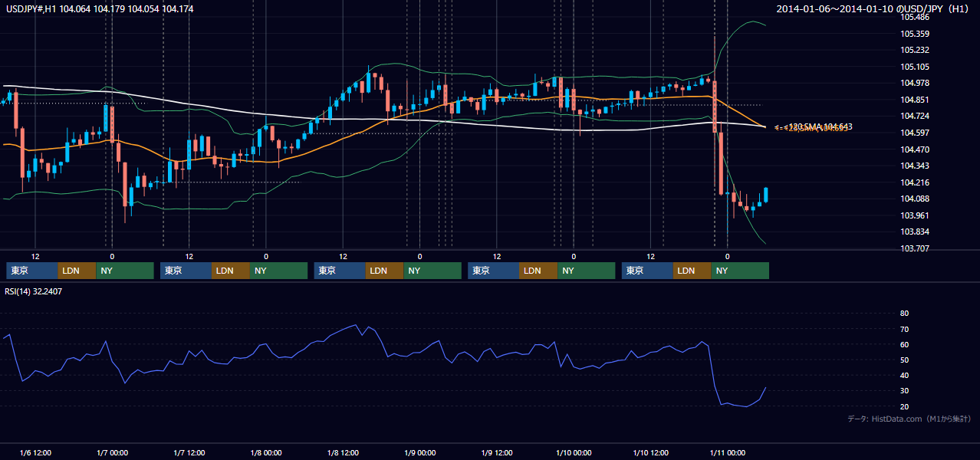
Task: Click the RSI 30 level label
Action: [904, 391]
